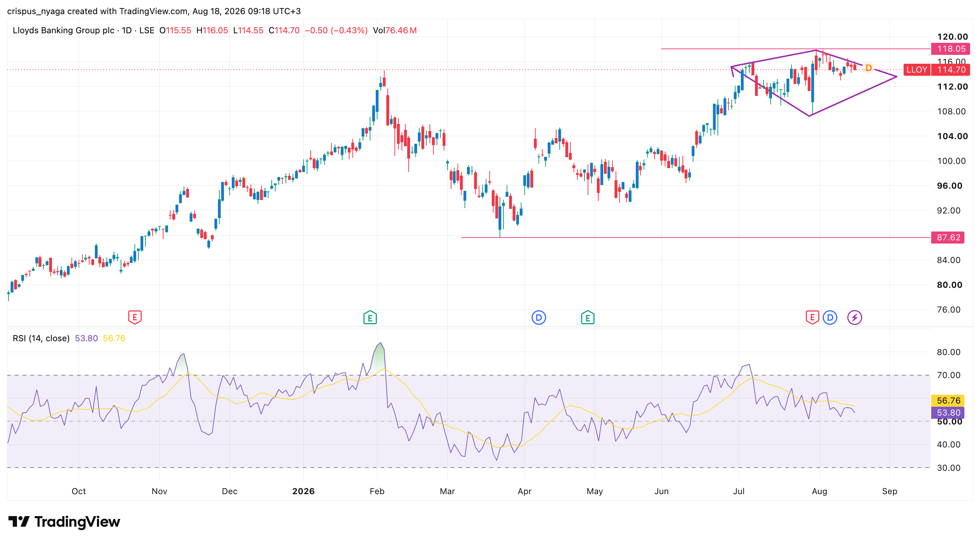Click the 114.70 current price label
The image size is (980, 543).
pyautogui.click(x=951, y=70)
